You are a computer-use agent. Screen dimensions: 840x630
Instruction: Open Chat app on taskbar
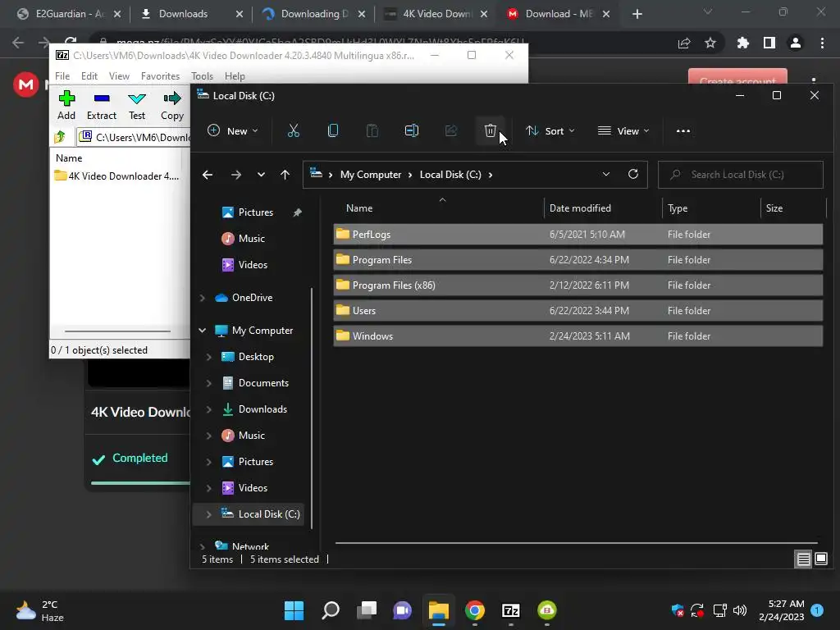(402, 610)
